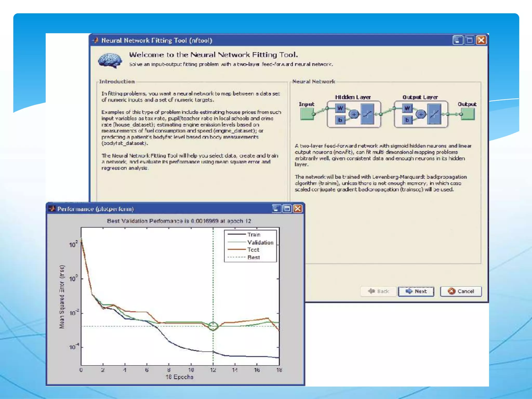Close the Performance plot window

coord(298,209)
